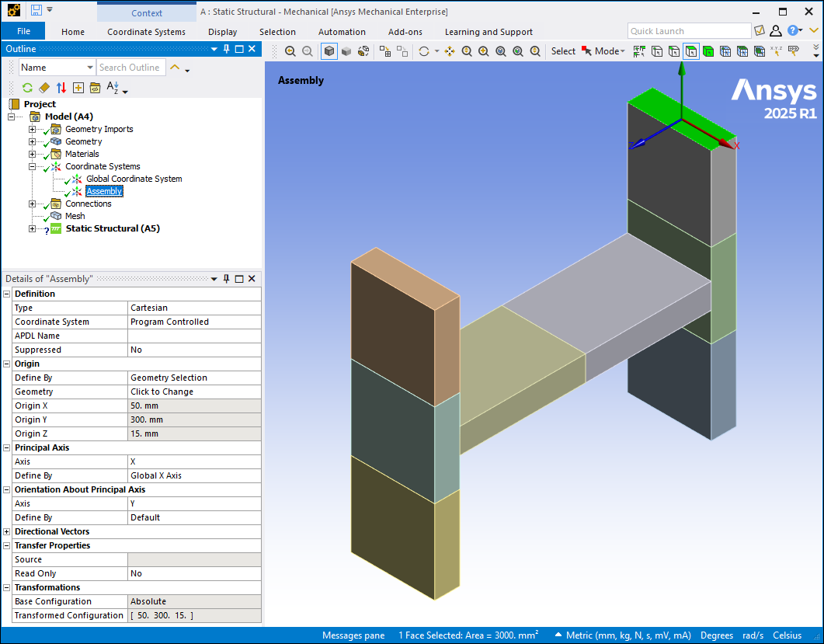
Task: Click the Help question mark icon
Action: click(x=793, y=30)
